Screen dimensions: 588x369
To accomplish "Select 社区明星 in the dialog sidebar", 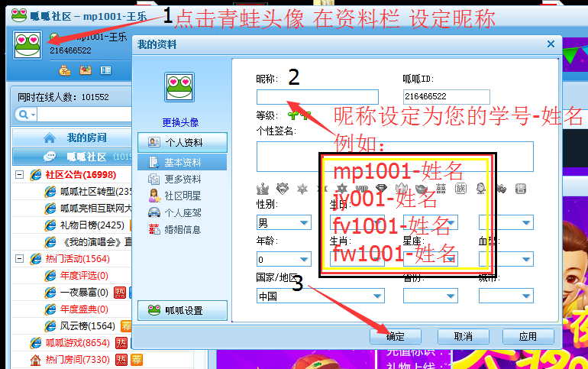I will [x=183, y=196].
